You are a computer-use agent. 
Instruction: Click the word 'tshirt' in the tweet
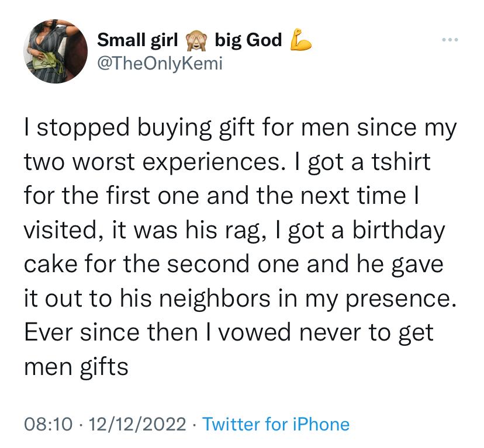401,162
